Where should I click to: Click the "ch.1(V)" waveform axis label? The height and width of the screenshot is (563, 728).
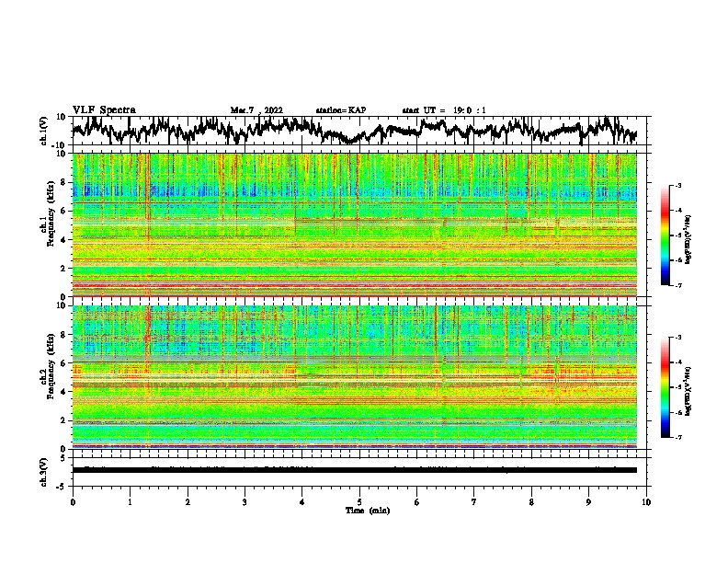(x=44, y=131)
